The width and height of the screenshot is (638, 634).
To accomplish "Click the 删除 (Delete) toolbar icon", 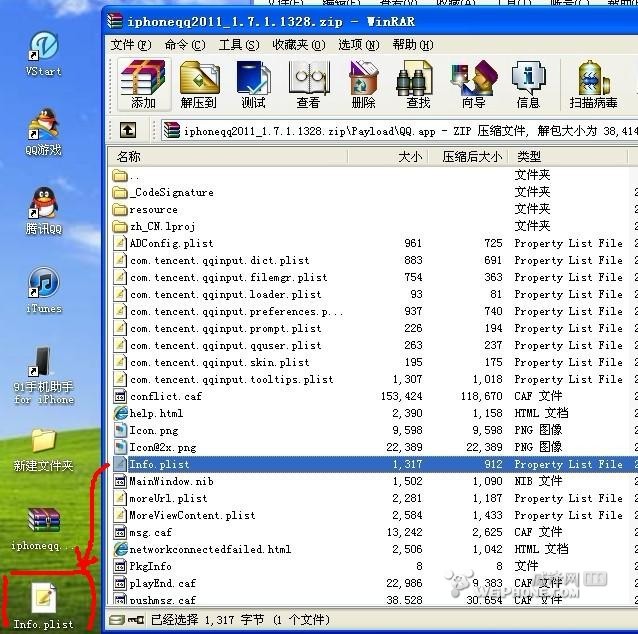I will point(363,85).
